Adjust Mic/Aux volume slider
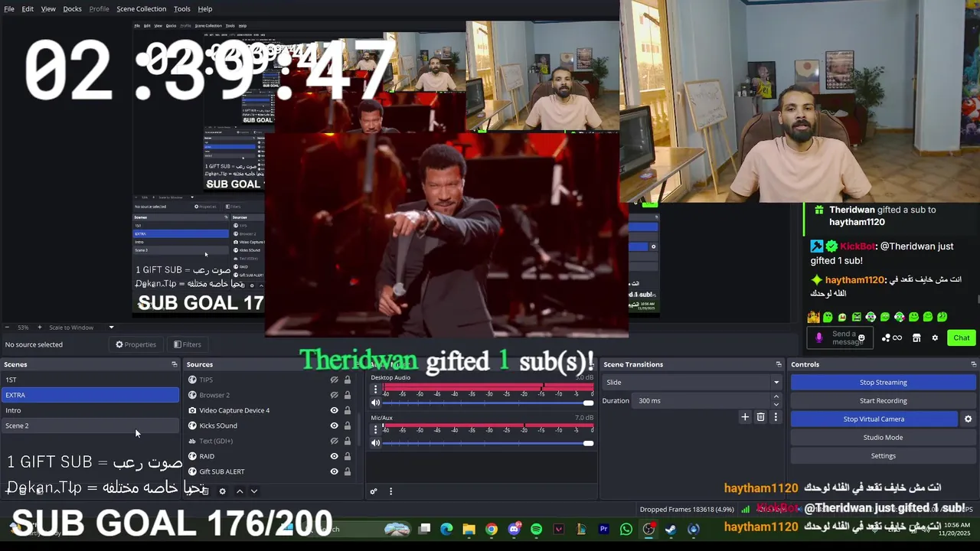 pyautogui.click(x=488, y=443)
